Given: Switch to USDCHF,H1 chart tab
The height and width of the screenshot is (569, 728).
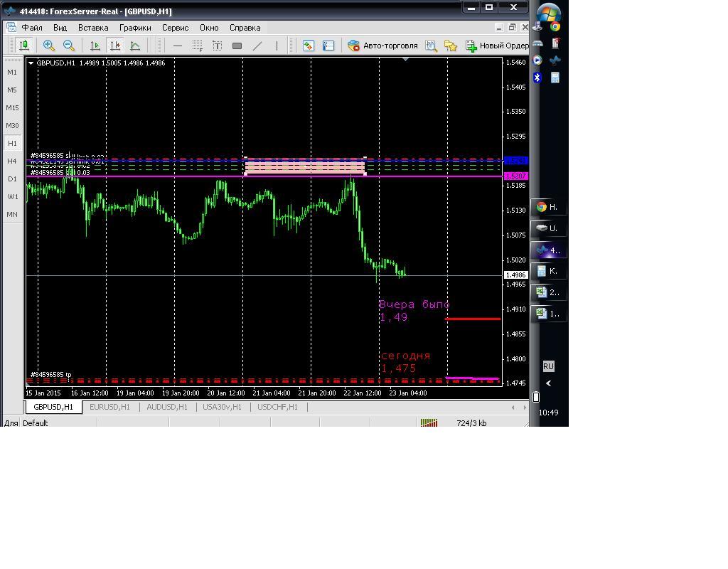Looking at the screenshot, I should pyautogui.click(x=278, y=407).
